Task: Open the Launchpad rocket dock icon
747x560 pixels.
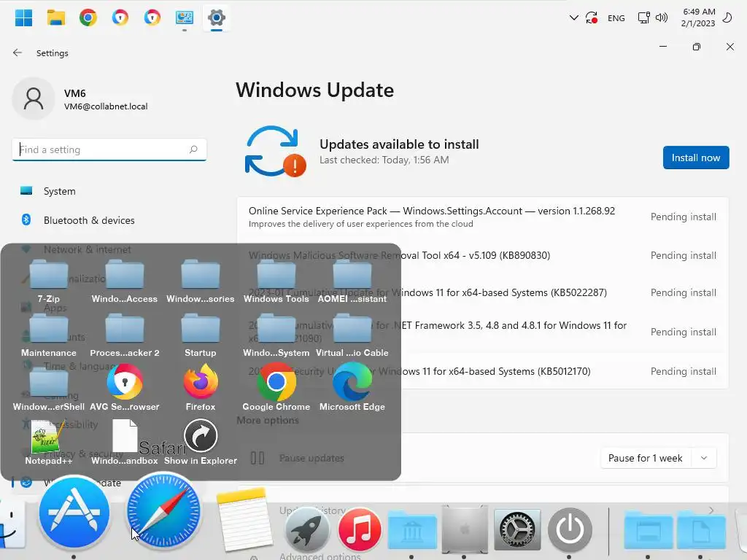Action: (307, 529)
